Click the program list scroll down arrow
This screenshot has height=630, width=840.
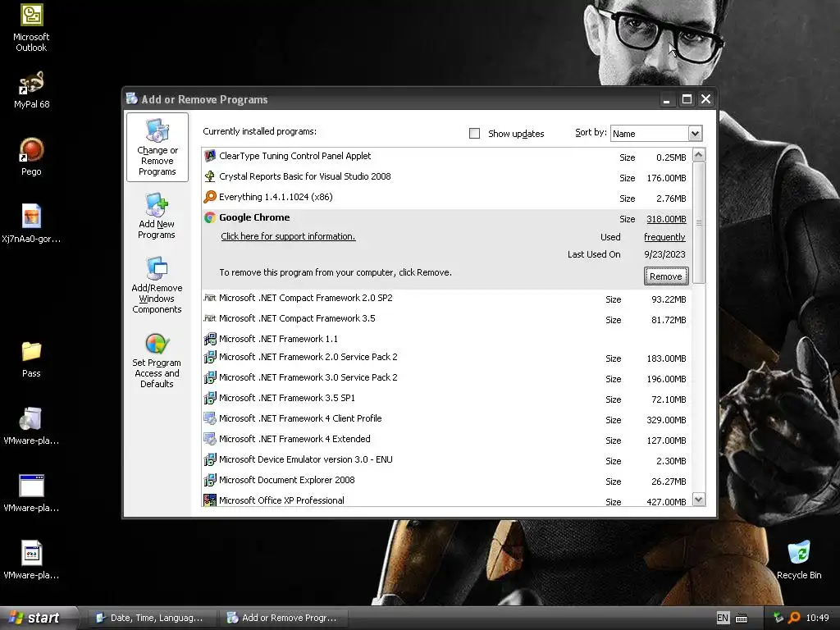[x=699, y=500]
